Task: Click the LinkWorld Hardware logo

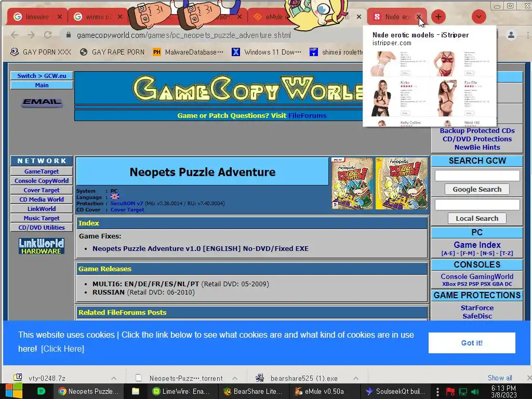Action: coord(42,246)
